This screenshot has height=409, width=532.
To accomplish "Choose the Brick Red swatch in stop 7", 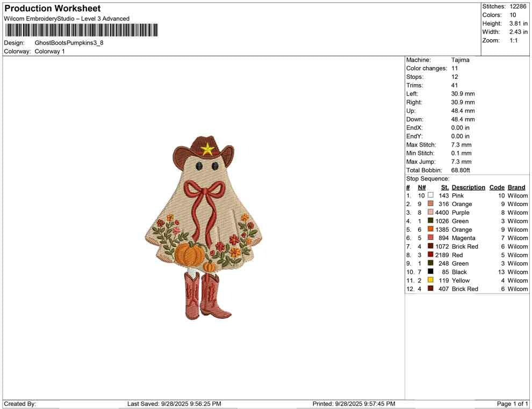I will click(430, 246).
